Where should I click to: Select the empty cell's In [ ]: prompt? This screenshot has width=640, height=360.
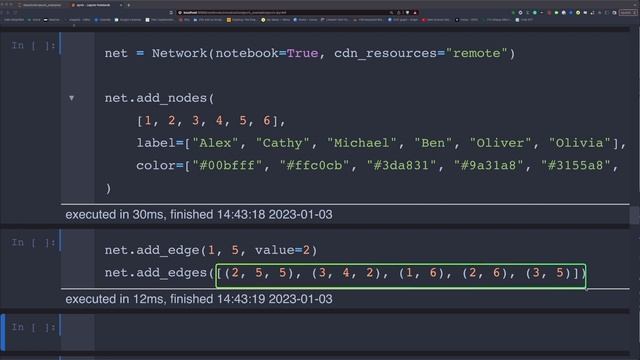coord(33,327)
